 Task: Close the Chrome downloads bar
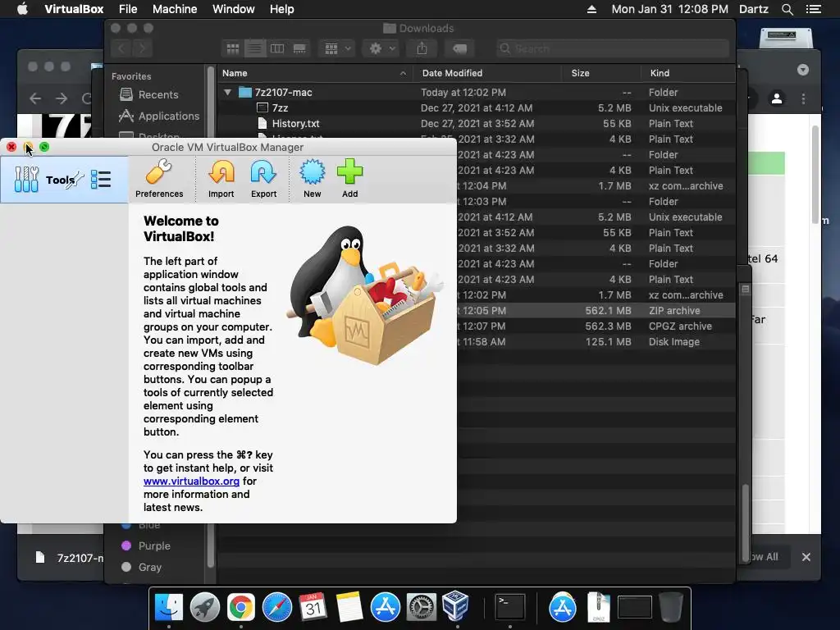pos(806,557)
